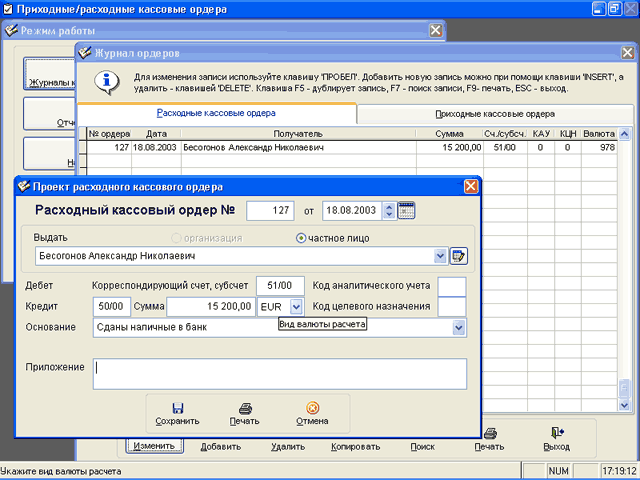Expand the EUR currency dropdown

point(296,307)
